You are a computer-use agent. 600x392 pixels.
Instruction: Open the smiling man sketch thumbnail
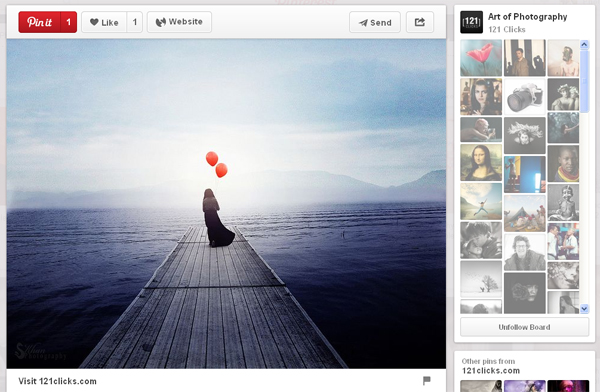[x=525, y=252]
